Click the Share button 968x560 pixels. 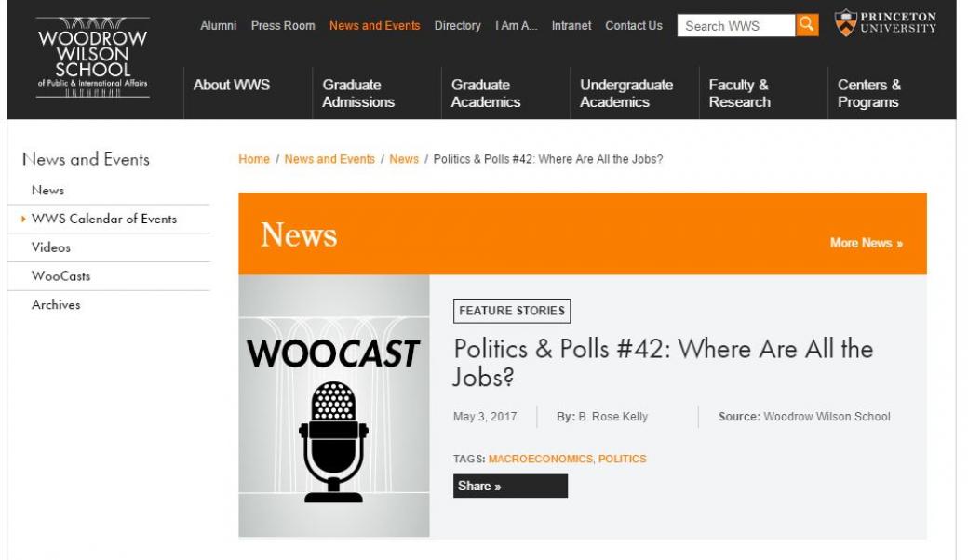(x=509, y=486)
